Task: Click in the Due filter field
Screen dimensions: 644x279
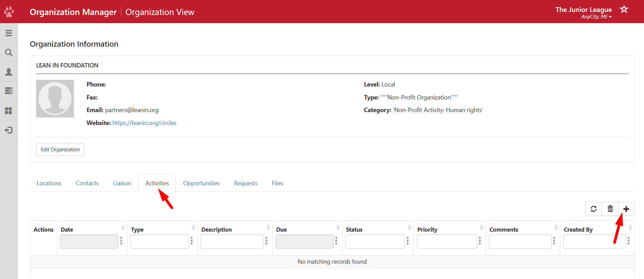Action: click(304, 242)
